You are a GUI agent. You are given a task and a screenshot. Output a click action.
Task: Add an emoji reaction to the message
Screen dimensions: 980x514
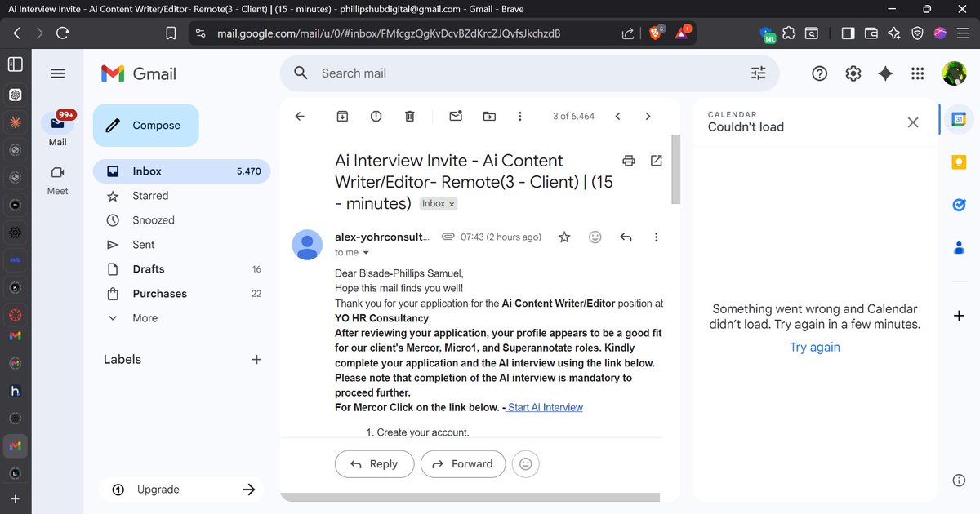595,237
